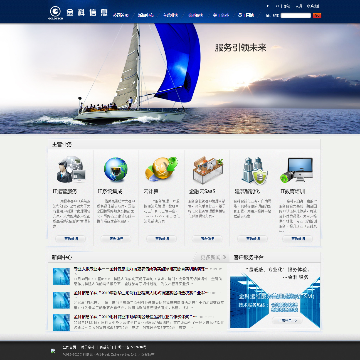
Task: Focus the white search input field
Action: 296,15
